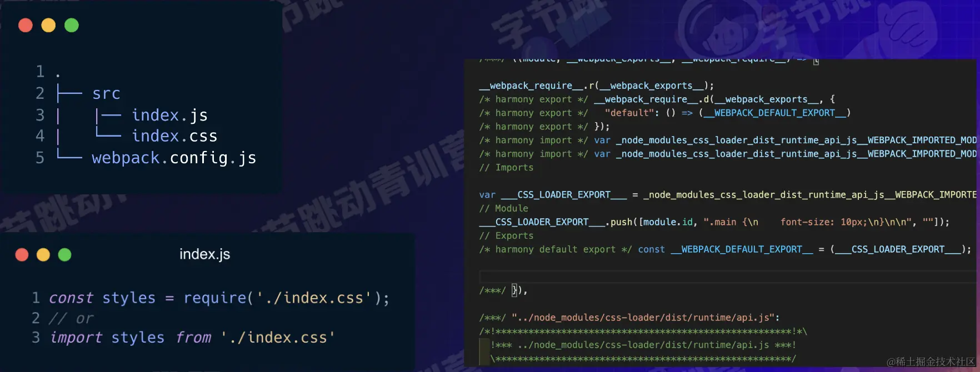Click the const keyword on index.js line 1

71,298
